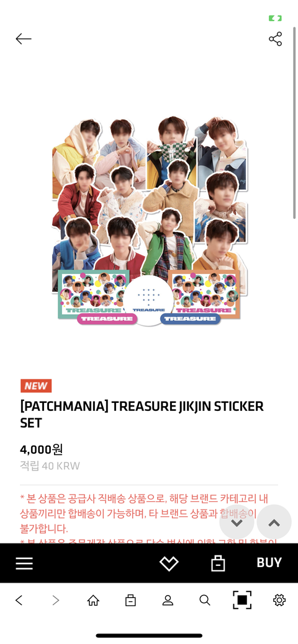Go forward with the right chevron
The image size is (298, 644).
coord(56,600)
